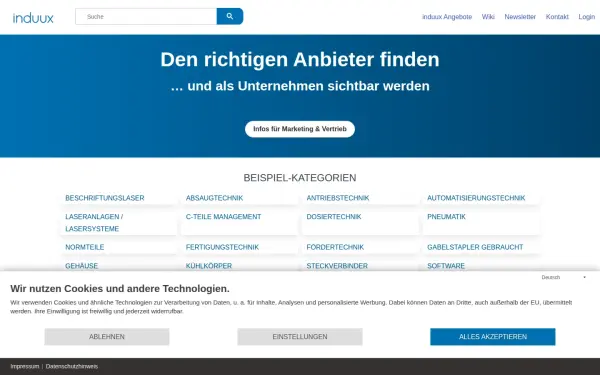Open the Wiki menu item
This screenshot has height=375, width=600.
488,17
